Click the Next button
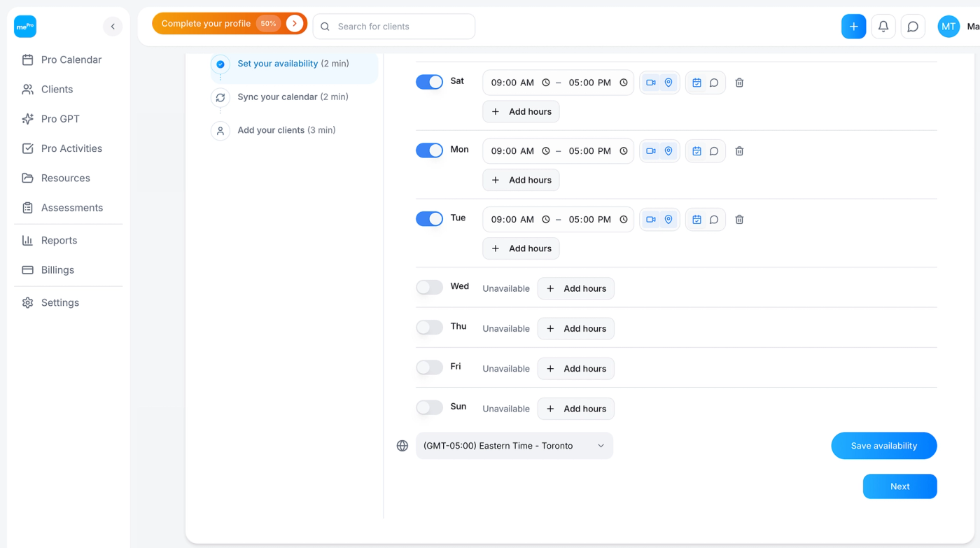 coord(900,486)
